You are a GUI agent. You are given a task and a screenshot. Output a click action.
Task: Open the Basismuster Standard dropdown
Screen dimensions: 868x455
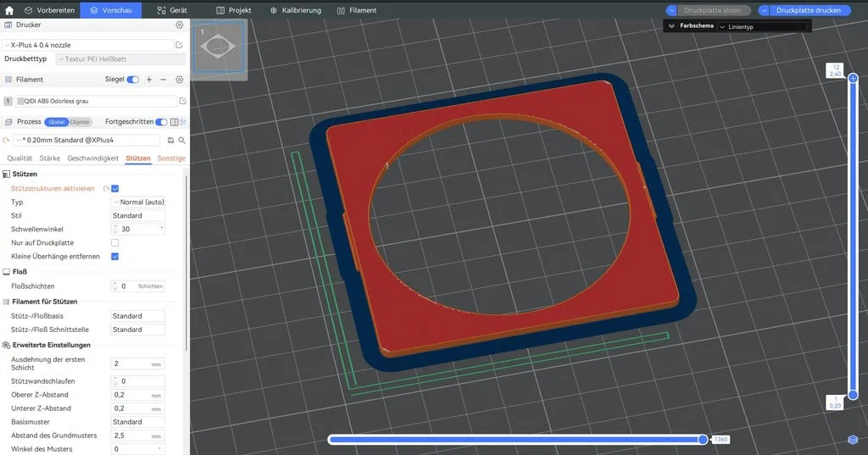(138, 422)
